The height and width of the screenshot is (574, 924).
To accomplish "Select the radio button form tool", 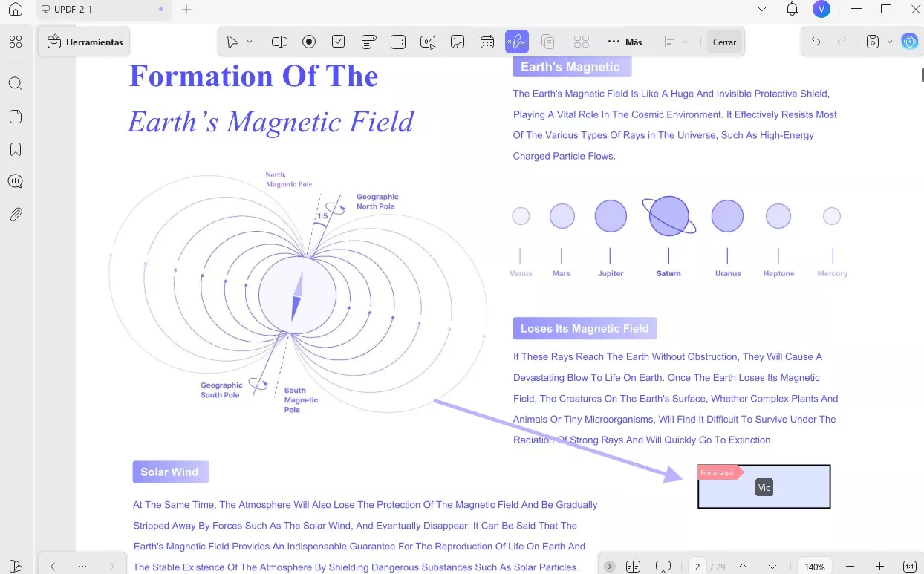I will tap(309, 42).
